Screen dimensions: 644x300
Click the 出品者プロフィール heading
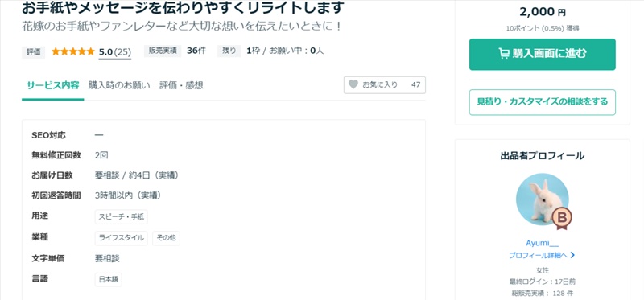click(542, 156)
